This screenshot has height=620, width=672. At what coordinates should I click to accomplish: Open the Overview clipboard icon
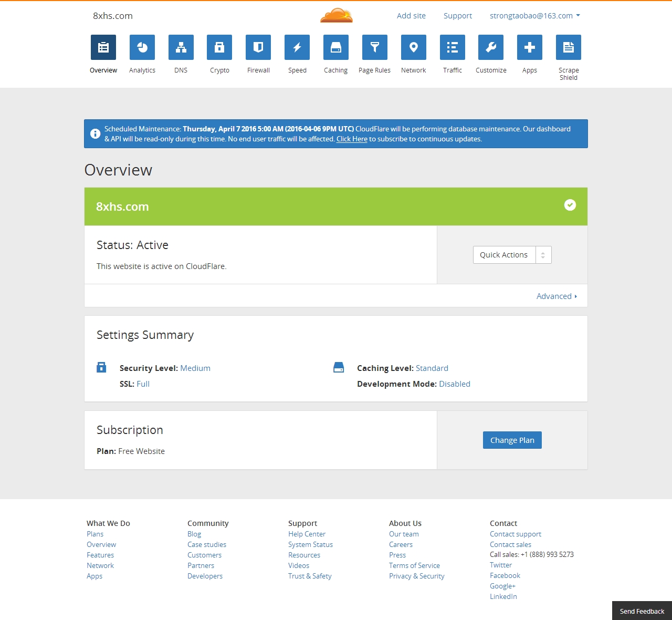pyautogui.click(x=103, y=47)
